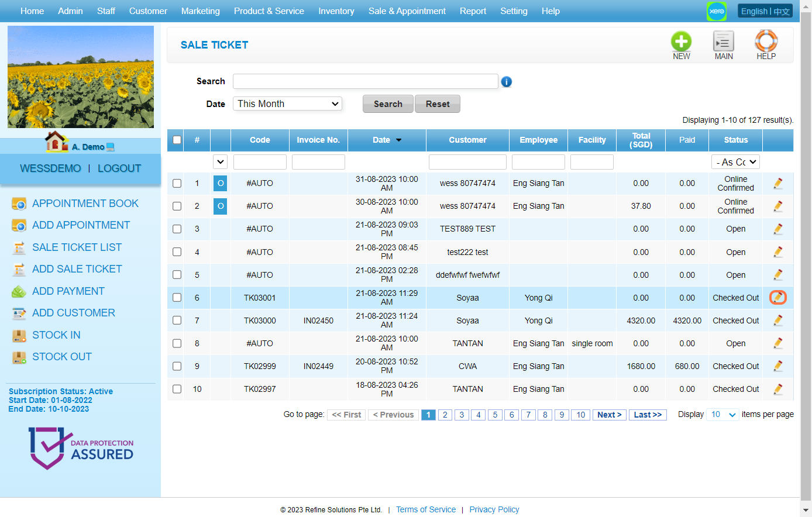Screen dimensions: 812x517
Task: Click the search info icon
Action: (x=507, y=82)
